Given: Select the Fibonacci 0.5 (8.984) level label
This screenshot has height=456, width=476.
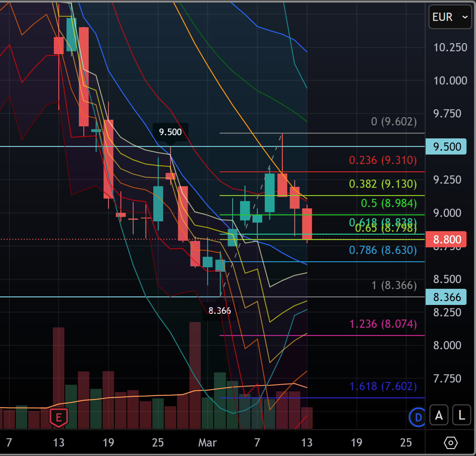Looking at the screenshot, I should 389,203.
